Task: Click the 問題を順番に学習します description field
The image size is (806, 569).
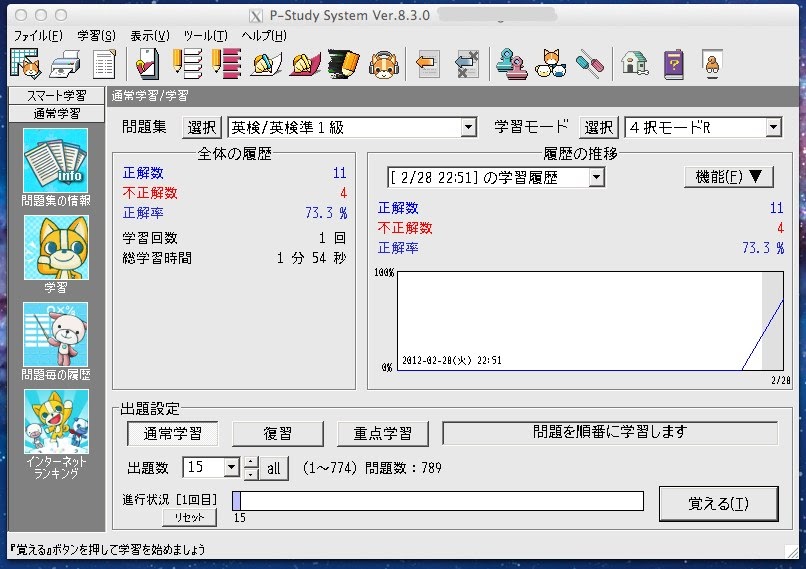Action: (x=610, y=433)
